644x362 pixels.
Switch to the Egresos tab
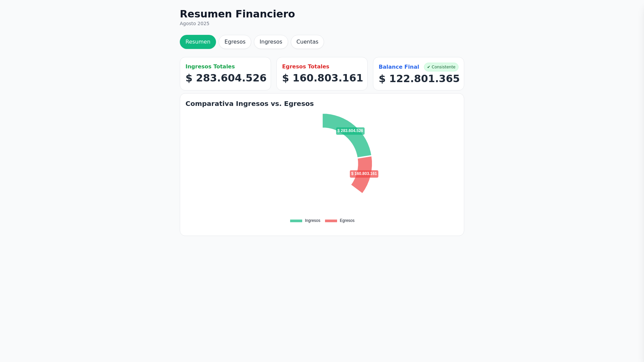pyautogui.click(x=235, y=42)
